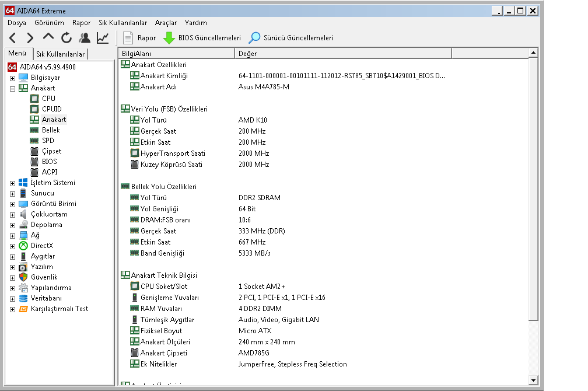Select Bellek in the tree

click(x=51, y=130)
